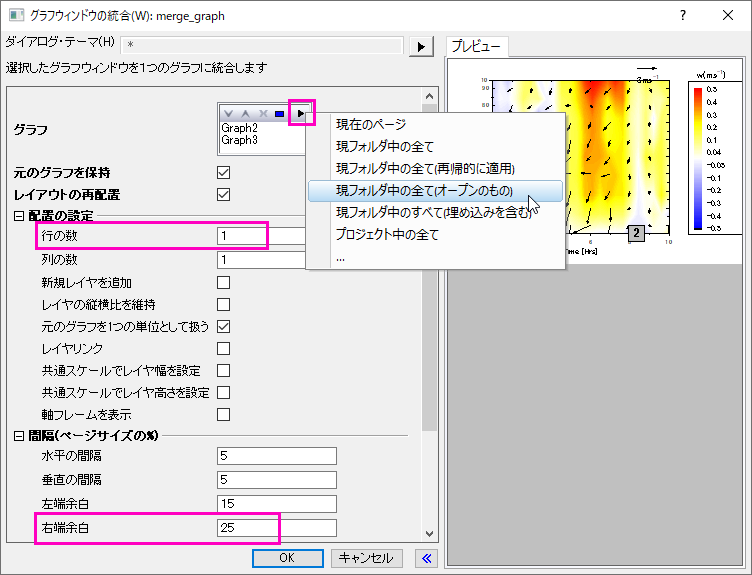Select 現フォルダ中の全て menu item
The width and height of the screenshot is (752, 575).
435,147
